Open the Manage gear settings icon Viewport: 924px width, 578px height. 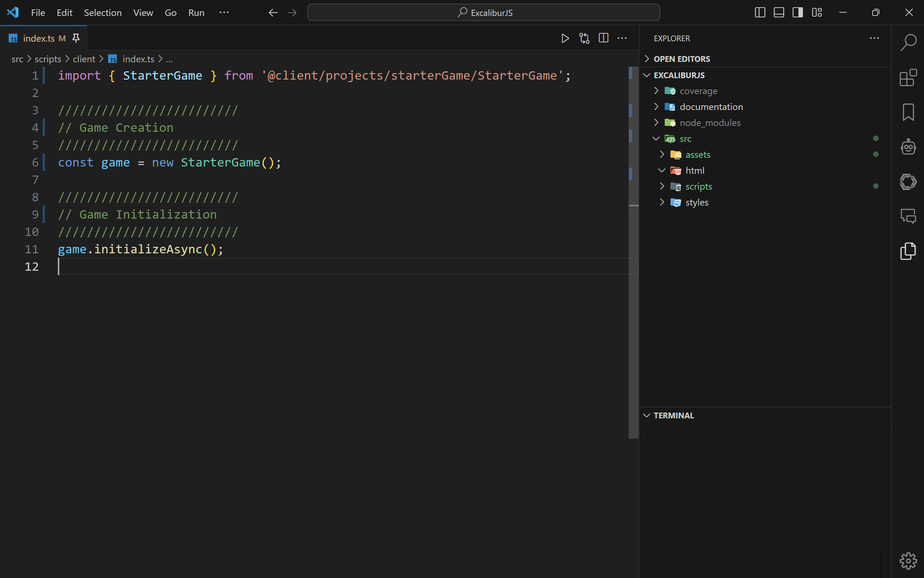coord(908,561)
